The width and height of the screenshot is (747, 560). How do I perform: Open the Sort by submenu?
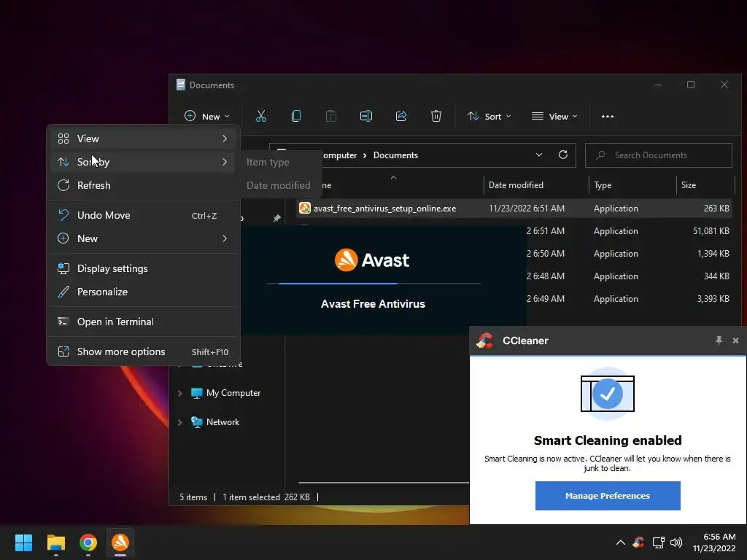pos(143,162)
